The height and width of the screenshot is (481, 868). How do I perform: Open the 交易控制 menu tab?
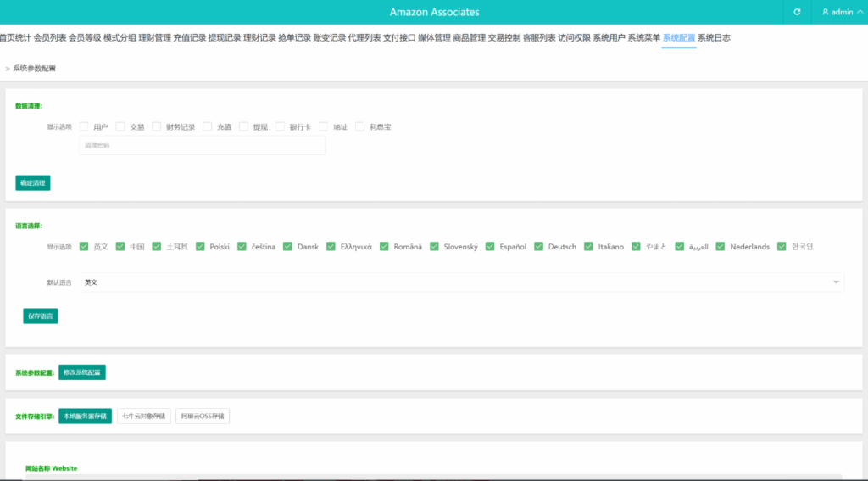click(504, 37)
